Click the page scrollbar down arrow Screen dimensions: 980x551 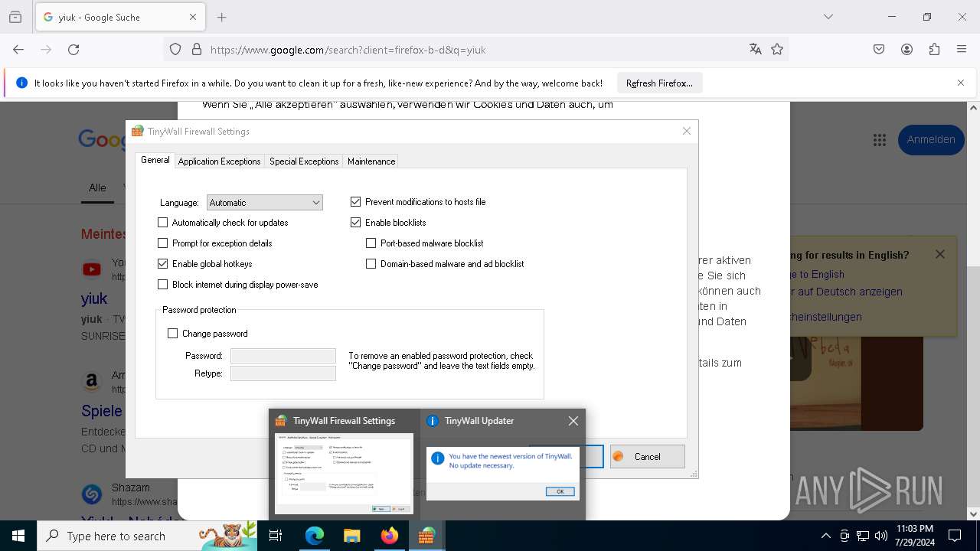(973, 514)
